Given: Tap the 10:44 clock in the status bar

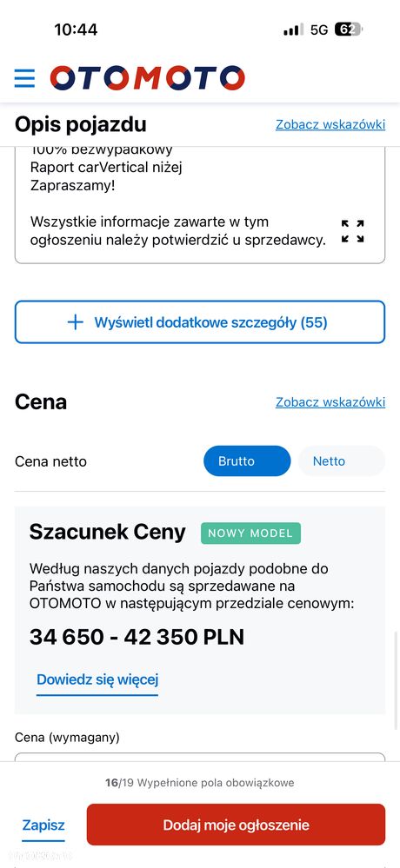Looking at the screenshot, I should (76, 30).
